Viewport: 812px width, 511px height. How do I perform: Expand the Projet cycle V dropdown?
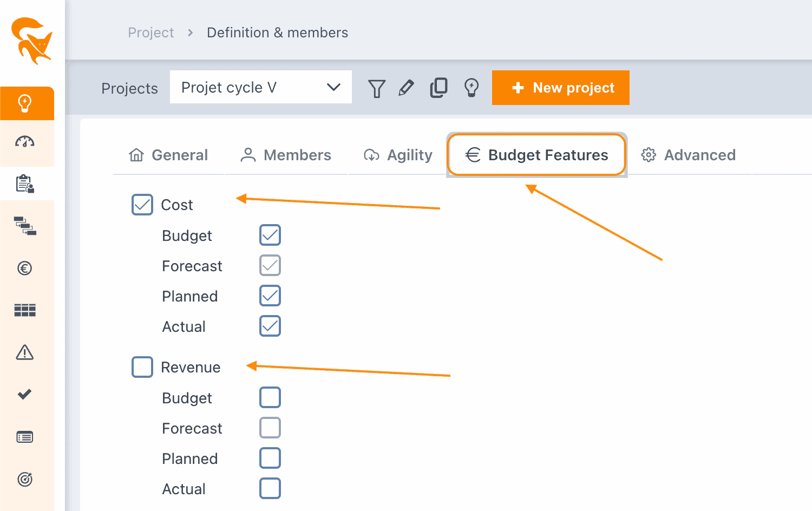[261, 87]
